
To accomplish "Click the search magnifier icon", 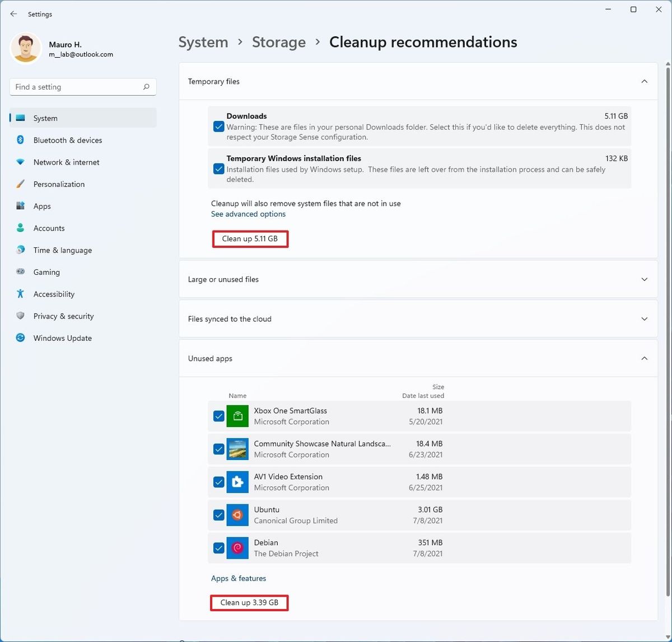I will (146, 87).
